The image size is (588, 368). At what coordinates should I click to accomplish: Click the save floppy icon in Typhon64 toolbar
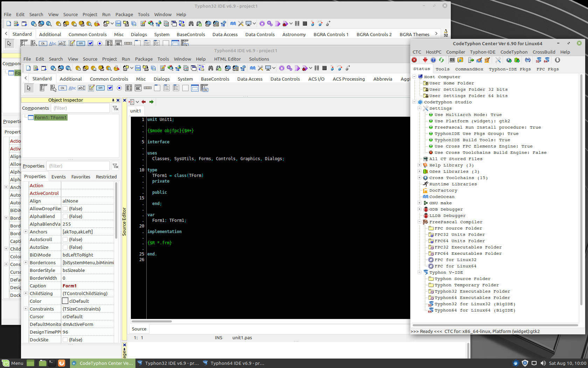coord(138,68)
